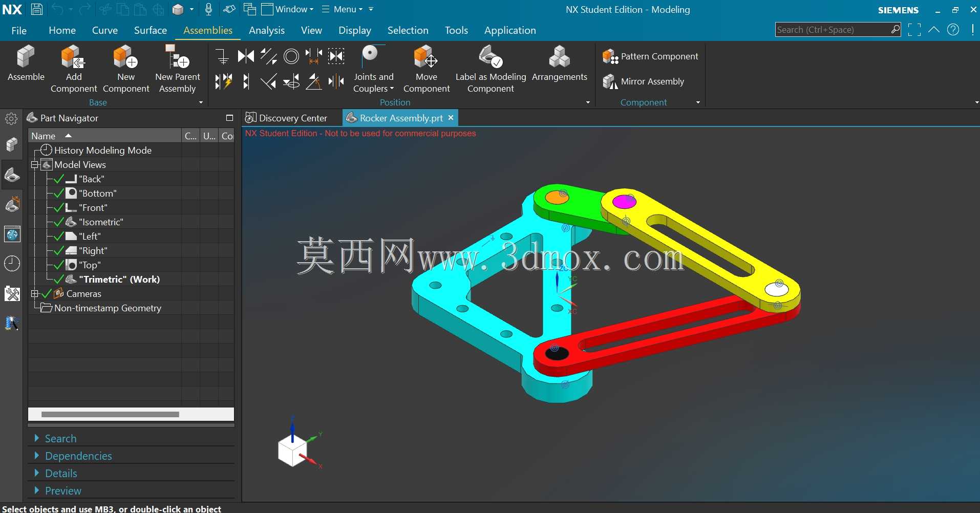Viewport: 980px width, 513px height.
Task: Toggle the checkmark on the "Left" view
Action: point(58,236)
